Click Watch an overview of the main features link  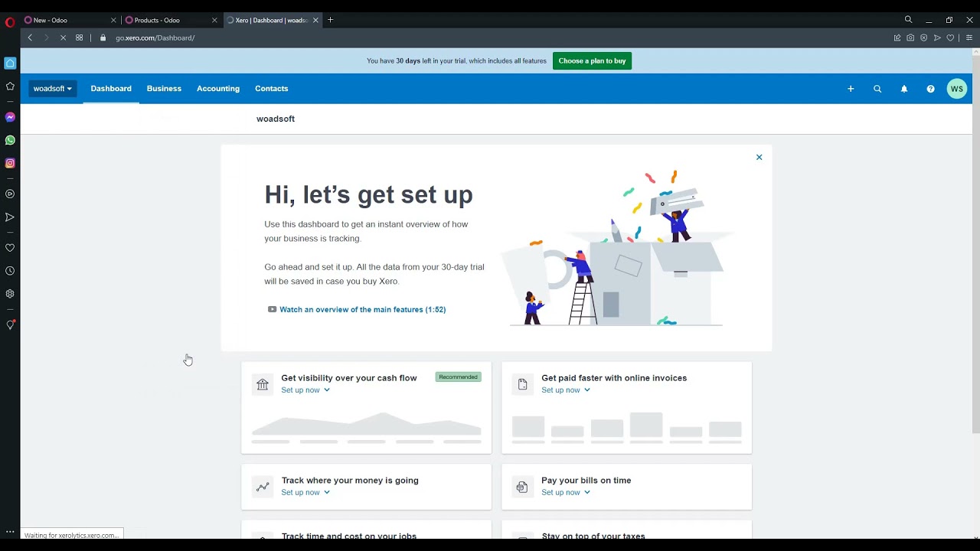point(363,309)
